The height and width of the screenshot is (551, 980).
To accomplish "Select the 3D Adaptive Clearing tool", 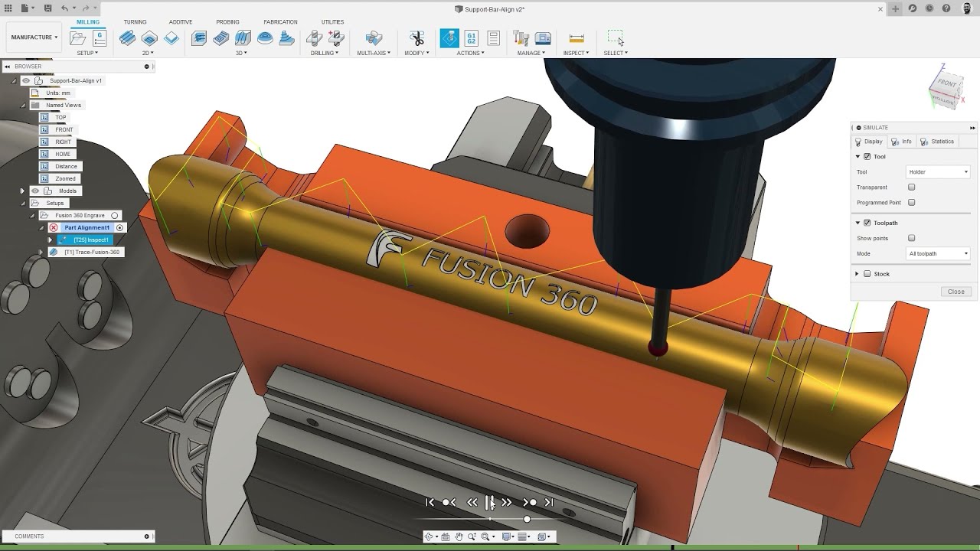I will pos(199,38).
